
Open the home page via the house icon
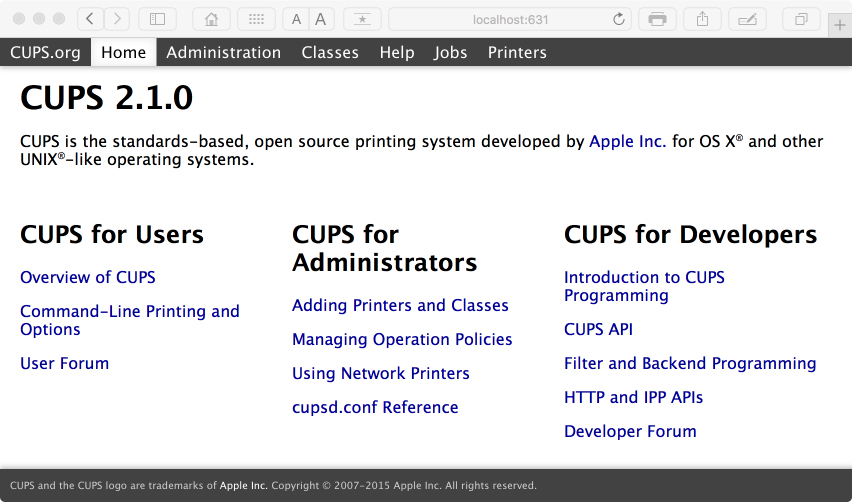pyautogui.click(x=211, y=19)
